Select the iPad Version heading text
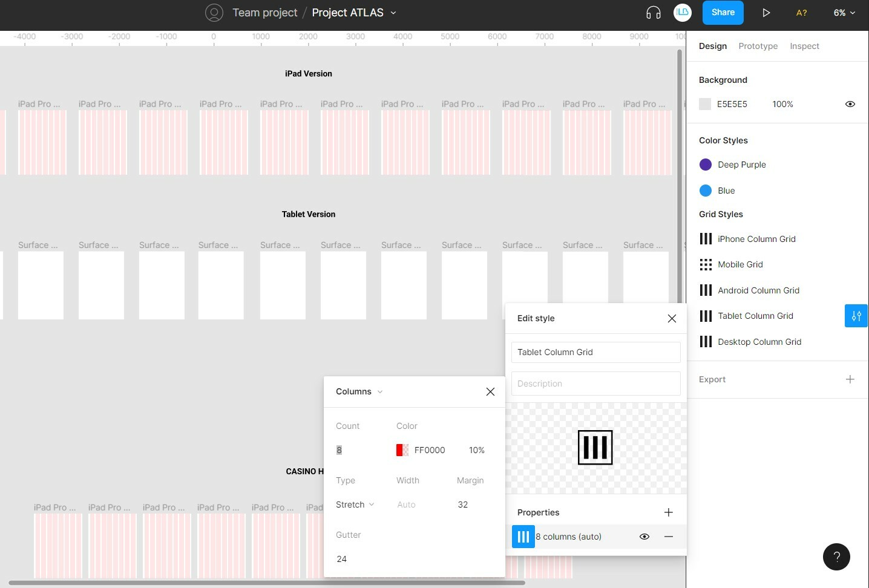 (309, 74)
